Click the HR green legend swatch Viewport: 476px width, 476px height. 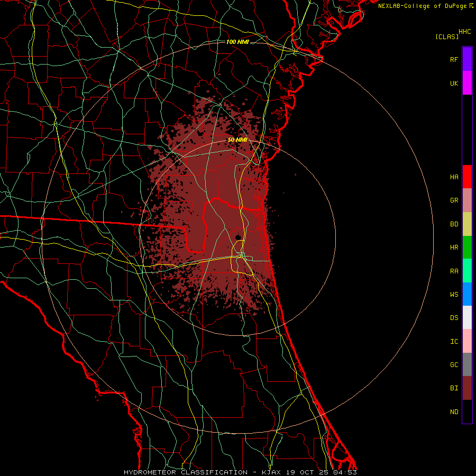pyautogui.click(x=467, y=248)
